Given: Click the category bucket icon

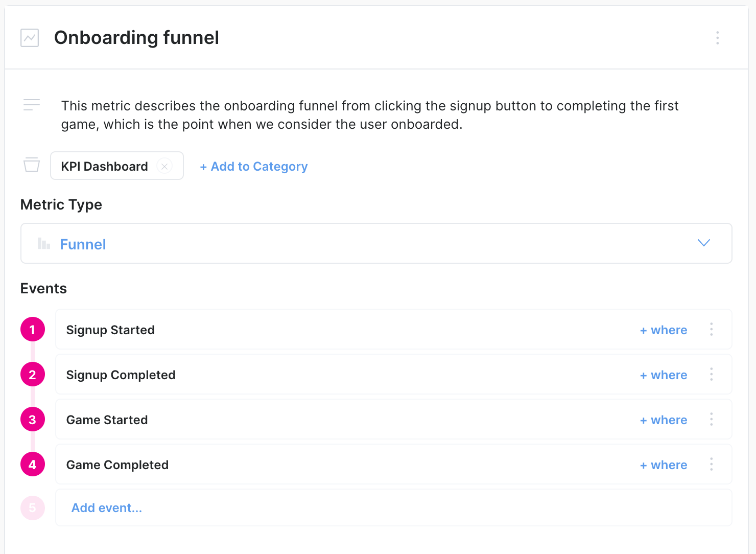Looking at the screenshot, I should [32, 165].
